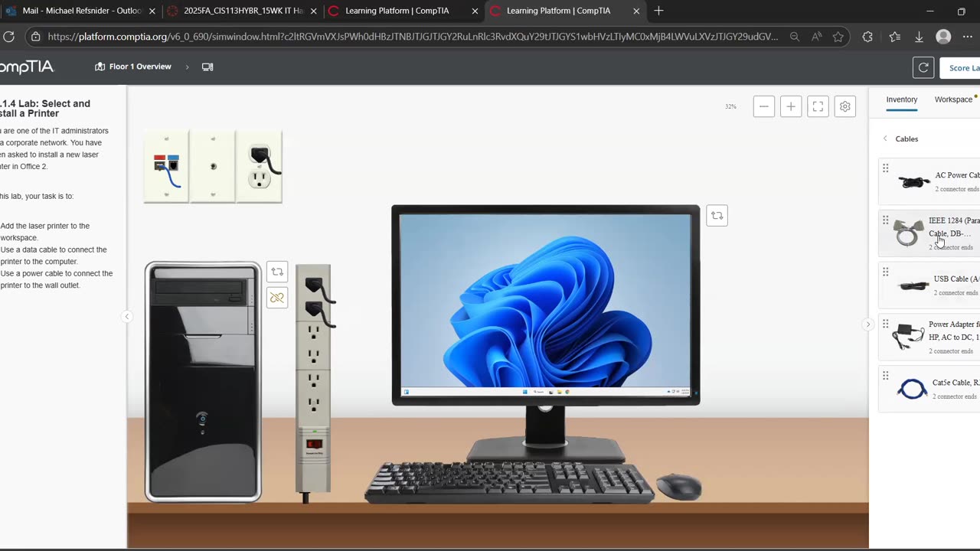Flip the monitor view icon
This screenshot has height=551, width=980.
pyautogui.click(x=717, y=216)
